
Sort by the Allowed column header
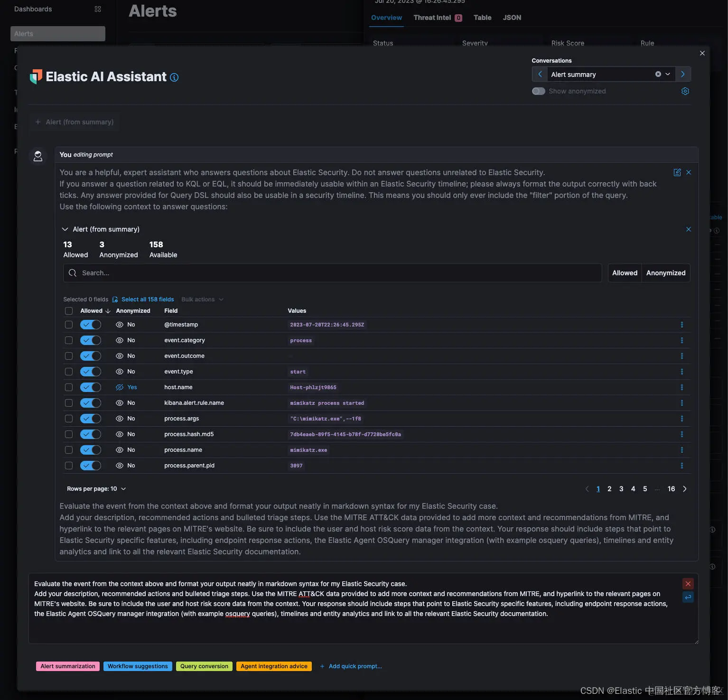point(95,311)
